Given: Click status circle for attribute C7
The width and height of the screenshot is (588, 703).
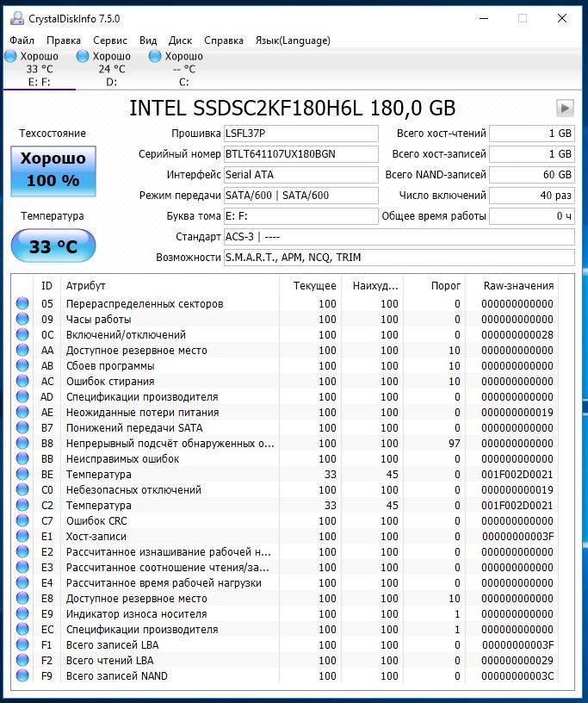Looking at the screenshot, I should click(22, 520).
